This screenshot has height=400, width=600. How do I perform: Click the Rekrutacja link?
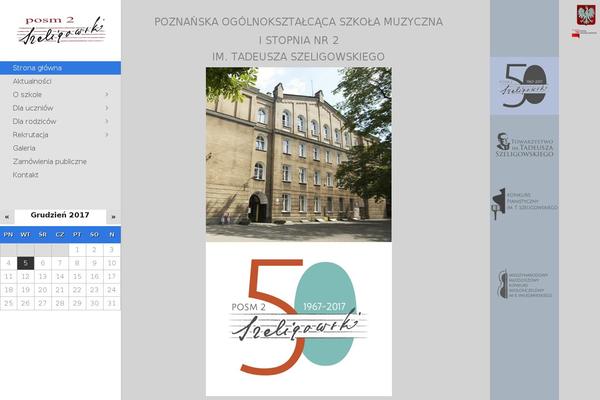click(x=30, y=135)
